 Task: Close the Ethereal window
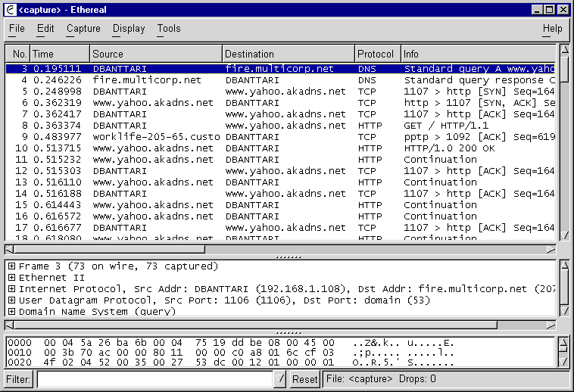pyautogui.click(x=563, y=10)
